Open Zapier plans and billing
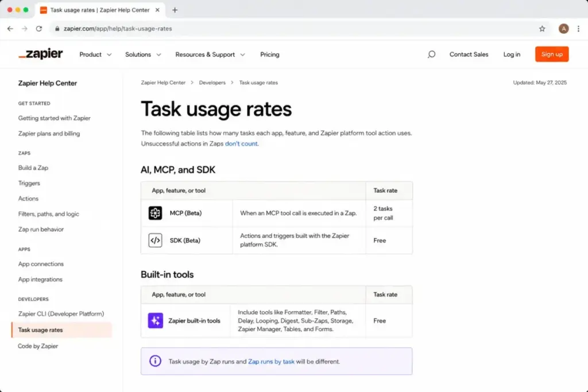 pos(49,133)
